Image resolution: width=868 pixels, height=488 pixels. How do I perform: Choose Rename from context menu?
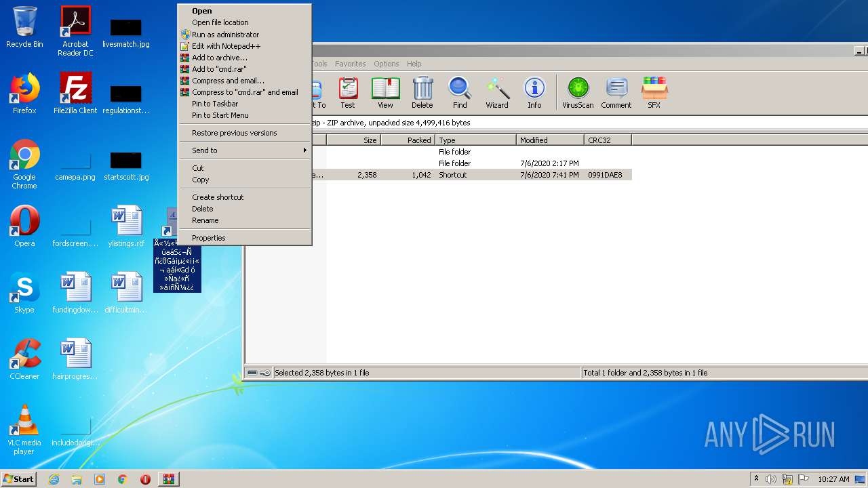(244, 220)
